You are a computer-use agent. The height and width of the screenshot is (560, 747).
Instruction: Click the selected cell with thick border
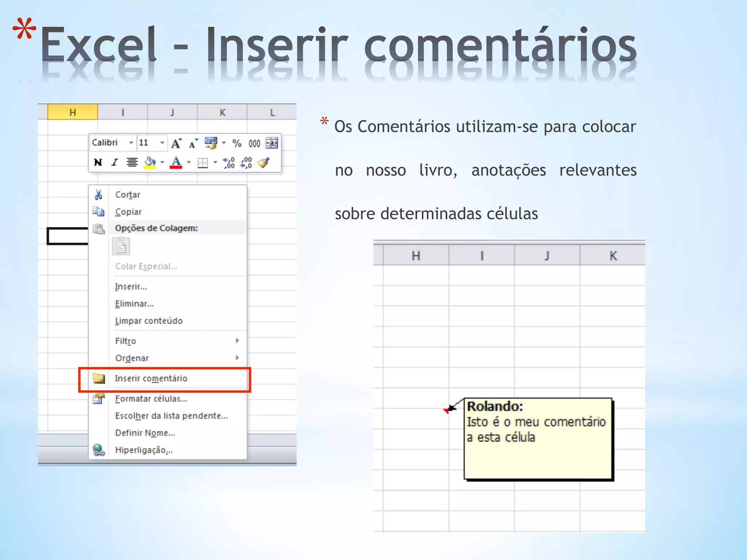[68, 236]
